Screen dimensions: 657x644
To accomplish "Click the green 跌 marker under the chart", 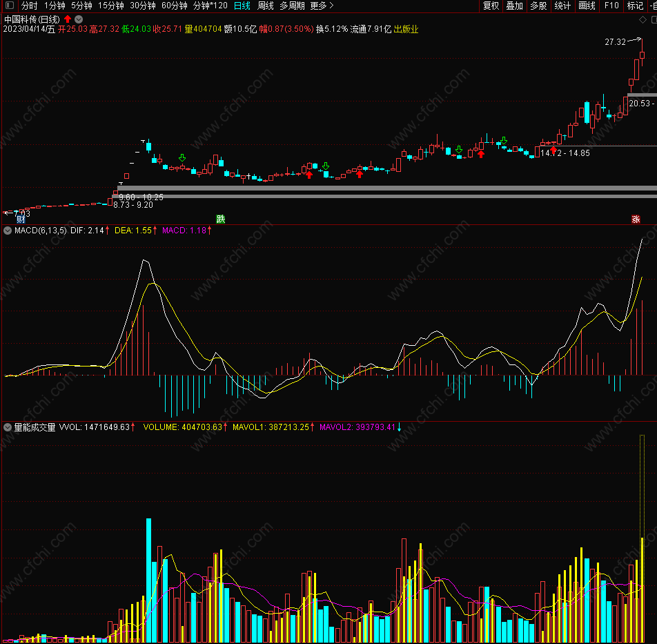I will tap(220, 219).
